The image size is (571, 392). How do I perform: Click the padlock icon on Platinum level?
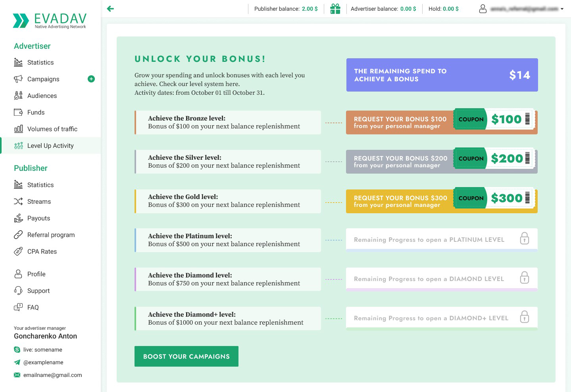pyautogui.click(x=524, y=239)
